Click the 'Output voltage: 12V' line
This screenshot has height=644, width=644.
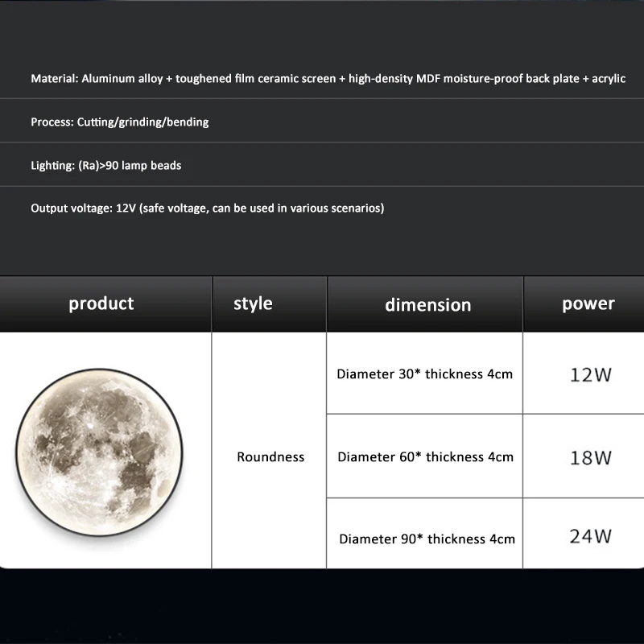coord(208,208)
